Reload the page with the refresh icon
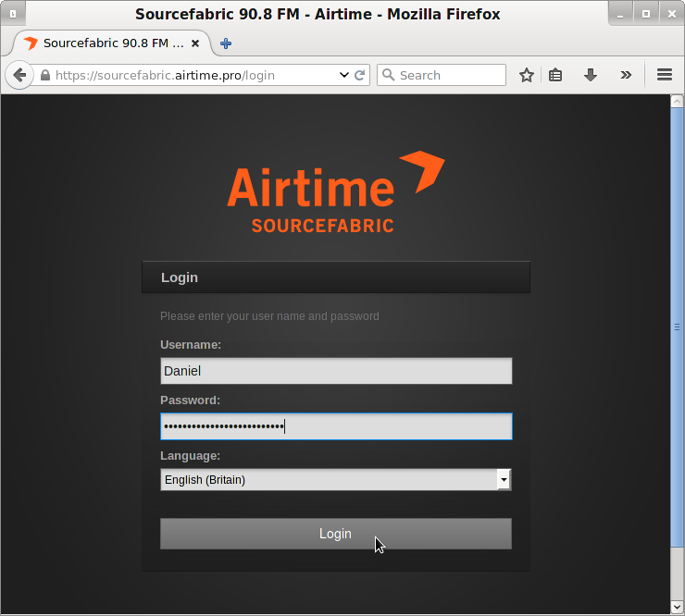Screen dimensions: 685x616 click(359, 75)
